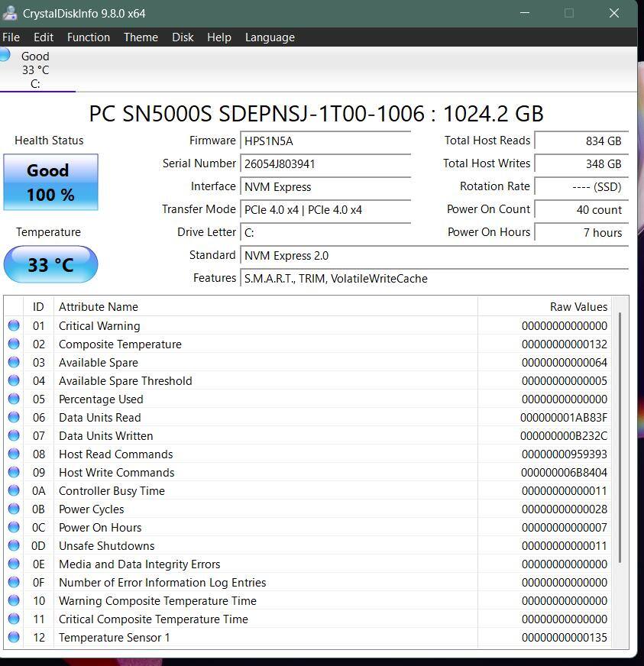Click status orb beside Data Units Read

click(14, 417)
